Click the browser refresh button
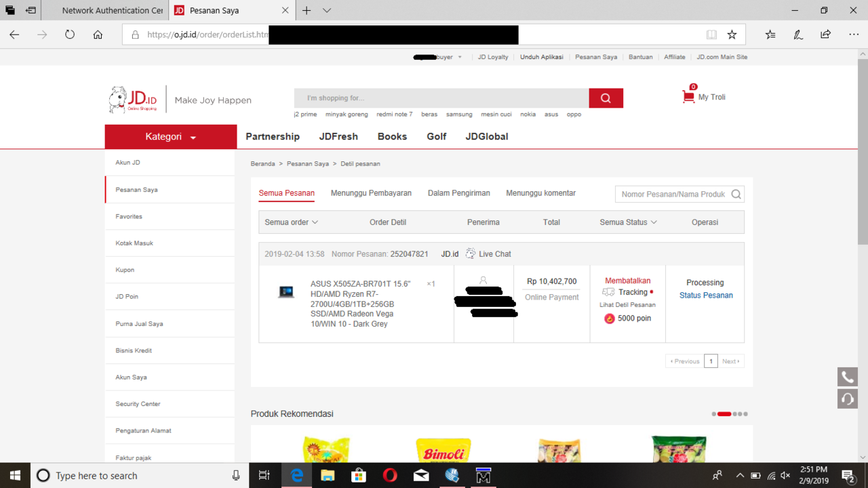868x488 pixels. [x=70, y=35]
